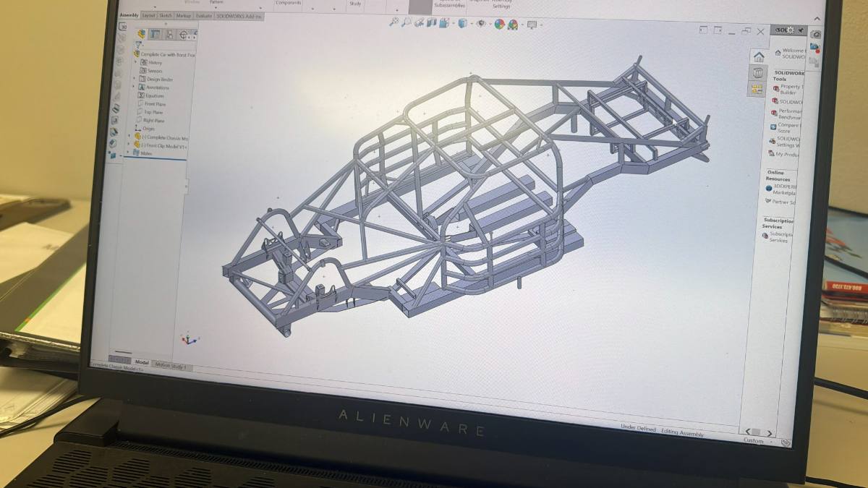This screenshot has width=868, height=488.
Task: Open the Subscription Services link
Action: coord(779,237)
